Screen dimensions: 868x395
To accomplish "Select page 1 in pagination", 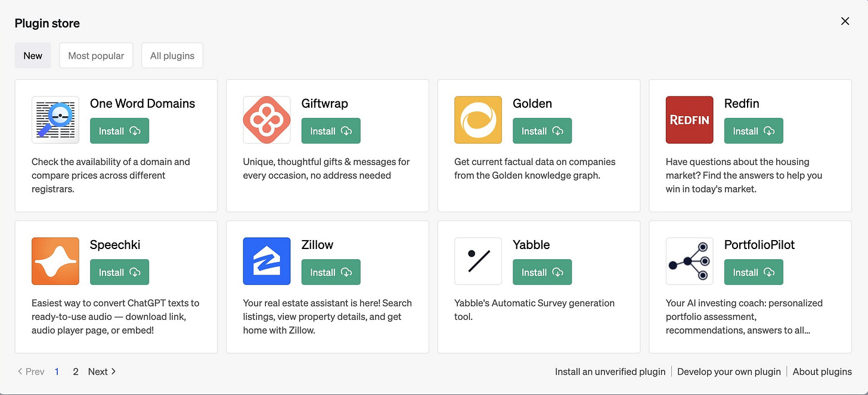I will (57, 371).
